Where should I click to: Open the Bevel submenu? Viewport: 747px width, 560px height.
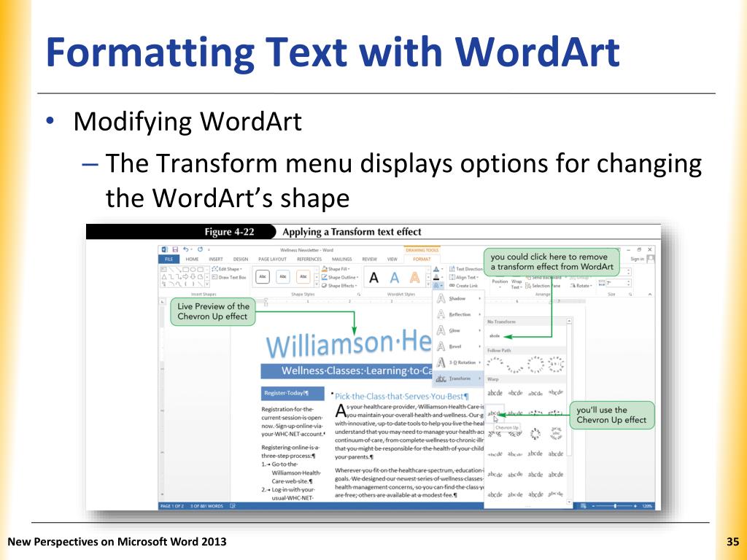(x=458, y=346)
